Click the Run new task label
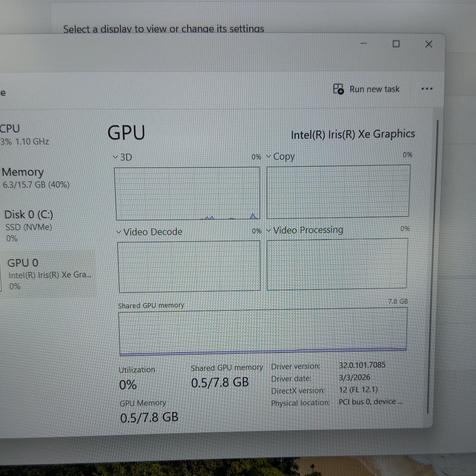This screenshot has height=476, width=476. tap(374, 89)
